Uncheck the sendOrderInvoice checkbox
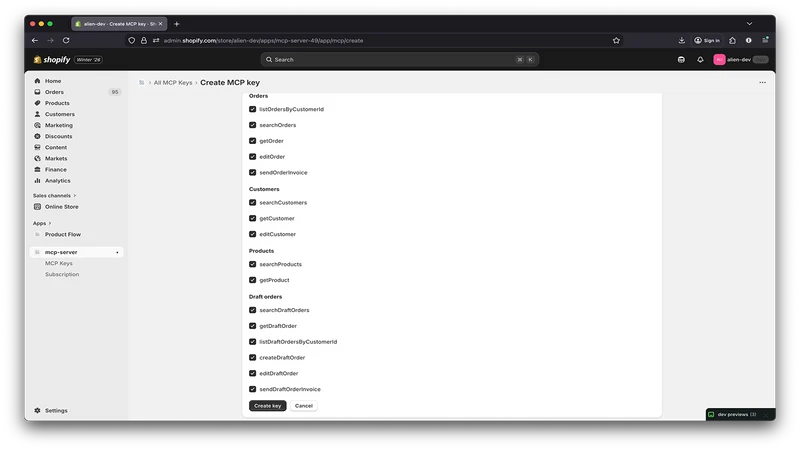 (x=253, y=172)
